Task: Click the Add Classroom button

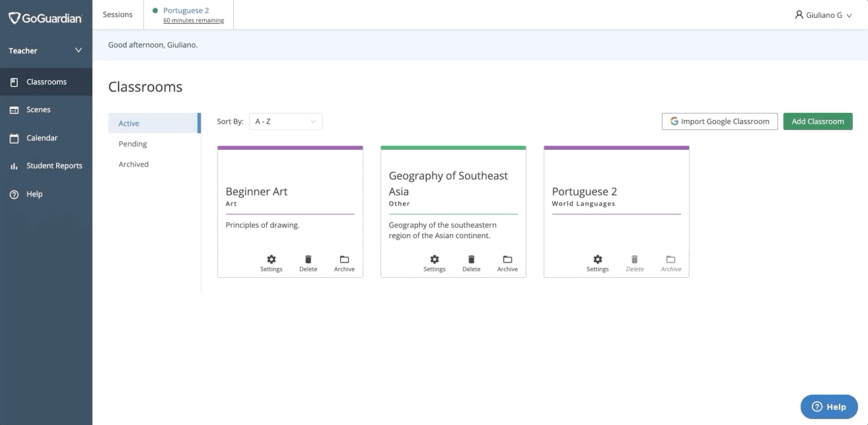Action: (x=818, y=121)
